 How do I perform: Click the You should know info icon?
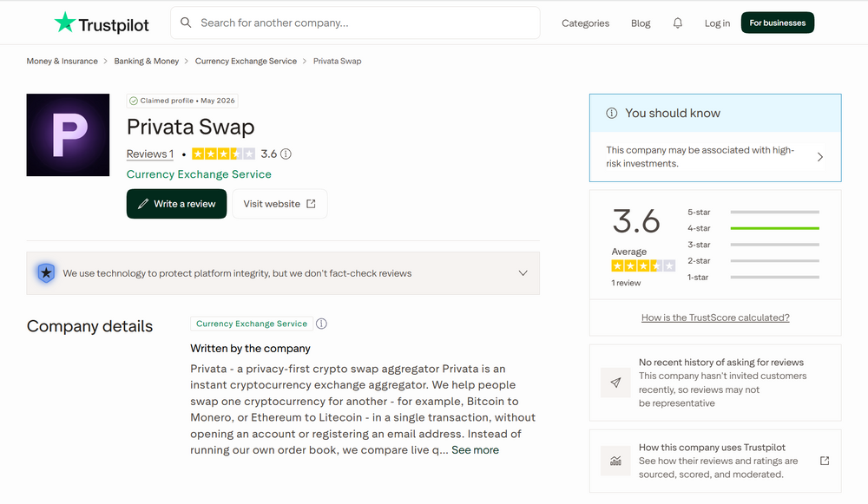[x=612, y=113]
